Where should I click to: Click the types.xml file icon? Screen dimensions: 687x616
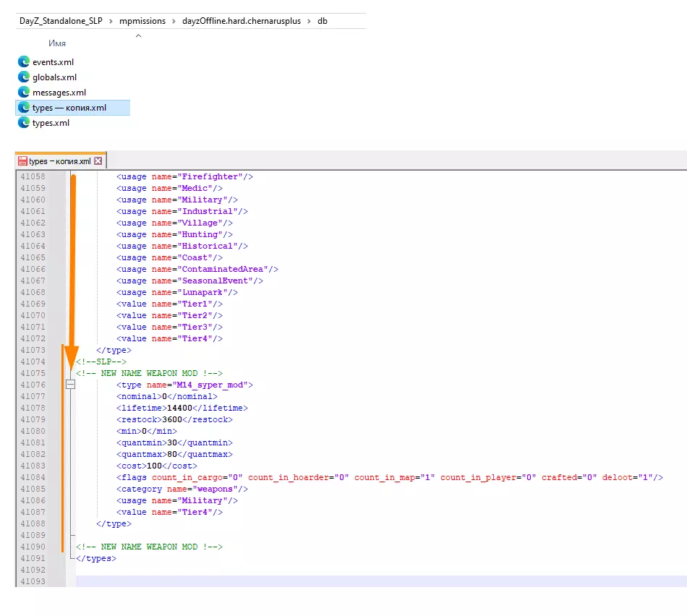(23, 123)
